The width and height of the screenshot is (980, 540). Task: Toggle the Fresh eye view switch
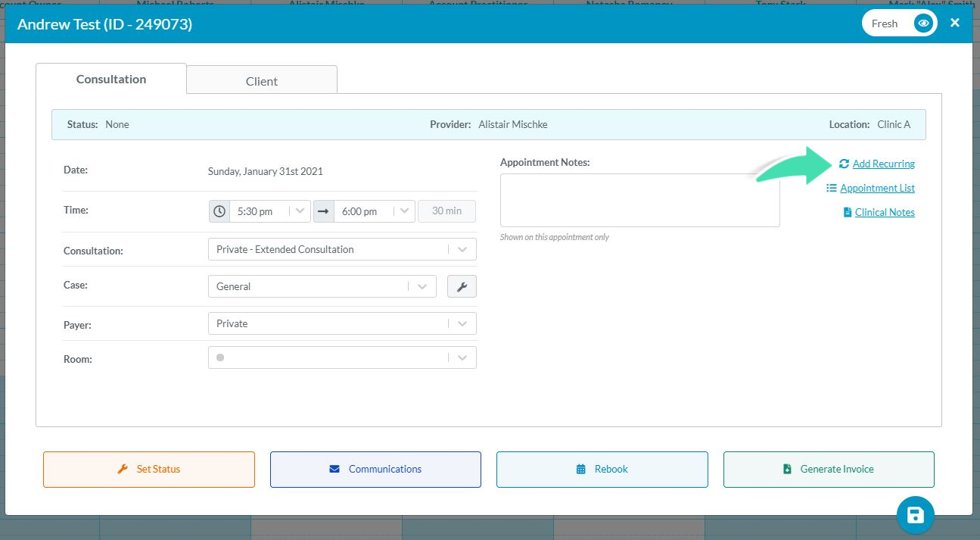coord(899,23)
